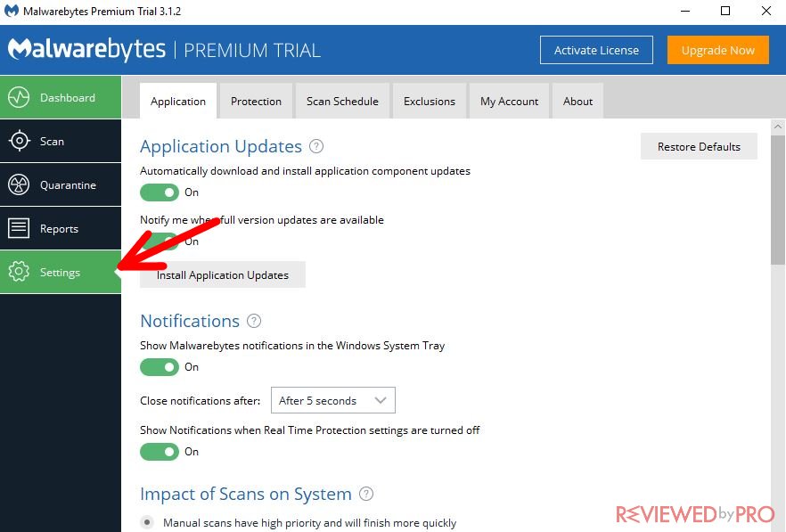Toggle Real Time Protection off notifications
Screen dimensions: 786x532
pyautogui.click(x=160, y=452)
